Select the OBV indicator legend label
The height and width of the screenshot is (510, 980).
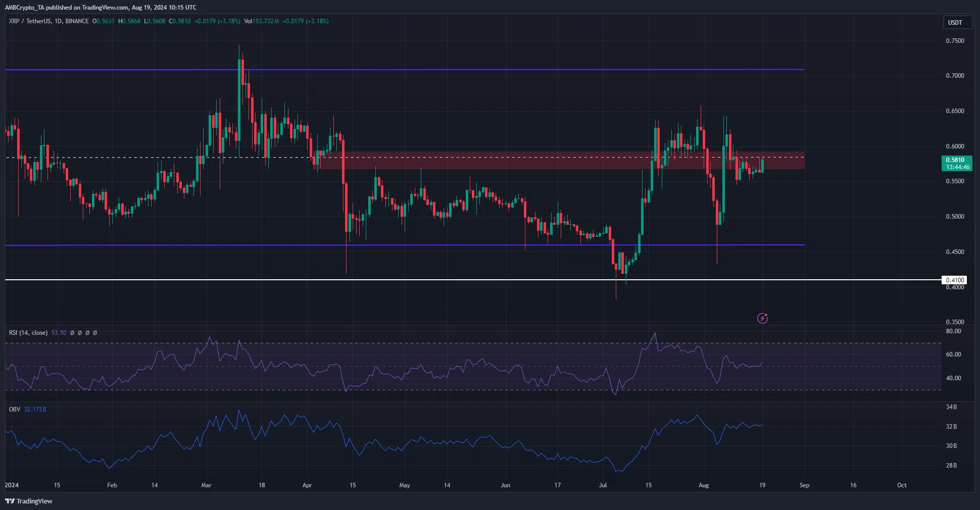pos(15,409)
